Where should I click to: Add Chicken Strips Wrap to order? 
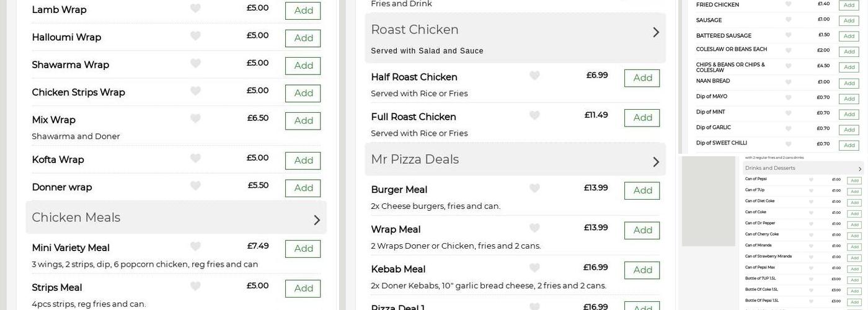(303, 93)
